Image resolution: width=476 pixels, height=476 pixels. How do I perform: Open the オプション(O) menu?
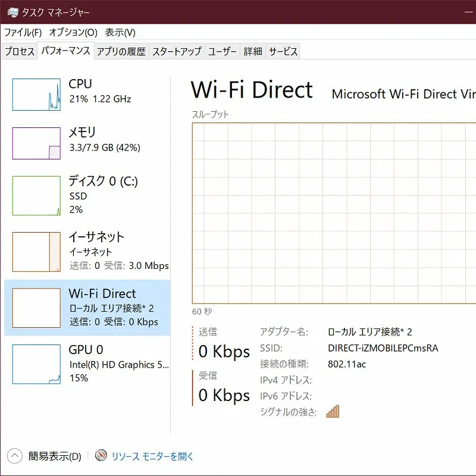73,32
